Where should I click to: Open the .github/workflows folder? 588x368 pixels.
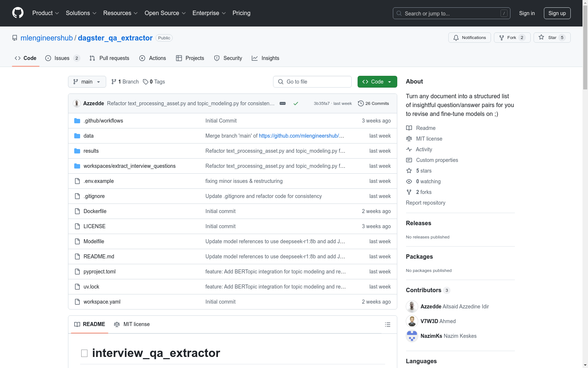click(x=103, y=121)
